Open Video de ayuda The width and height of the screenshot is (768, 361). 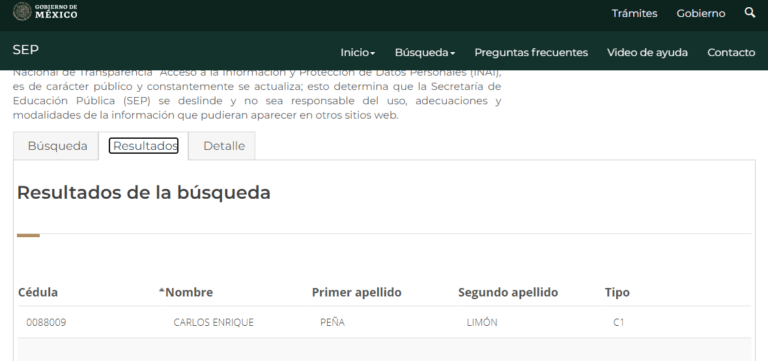click(x=647, y=52)
